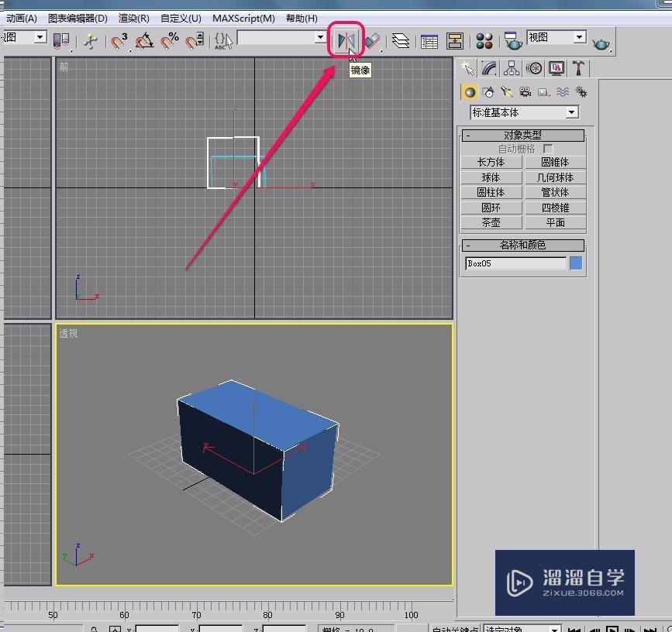Click the 长方体 (Box) creation button
The image size is (672, 632).
coord(491,162)
